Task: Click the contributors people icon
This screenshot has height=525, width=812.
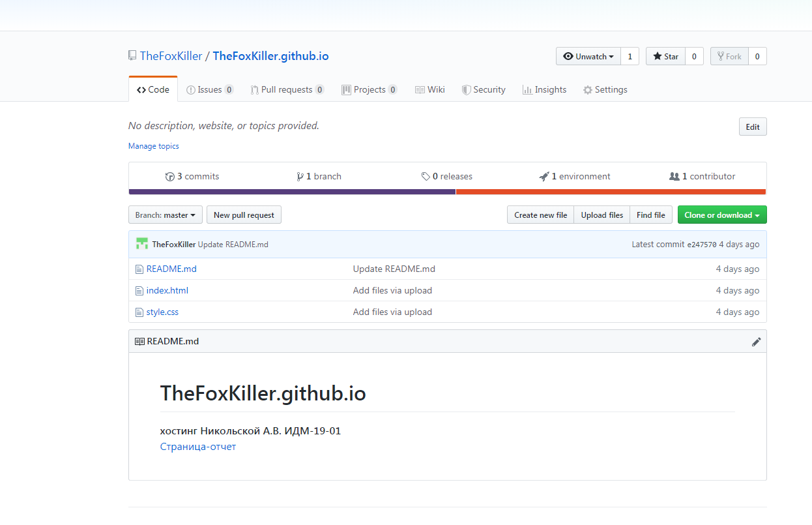Action: (x=674, y=177)
